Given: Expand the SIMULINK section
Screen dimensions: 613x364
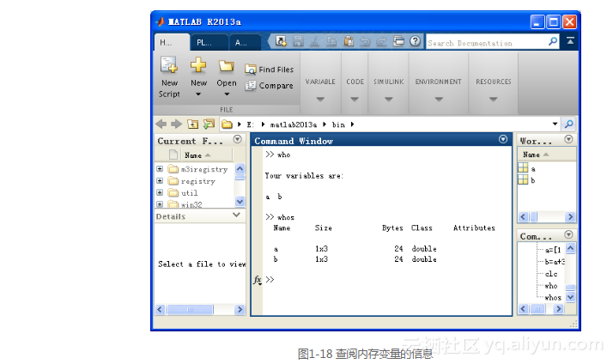Looking at the screenshot, I should click(388, 100).
